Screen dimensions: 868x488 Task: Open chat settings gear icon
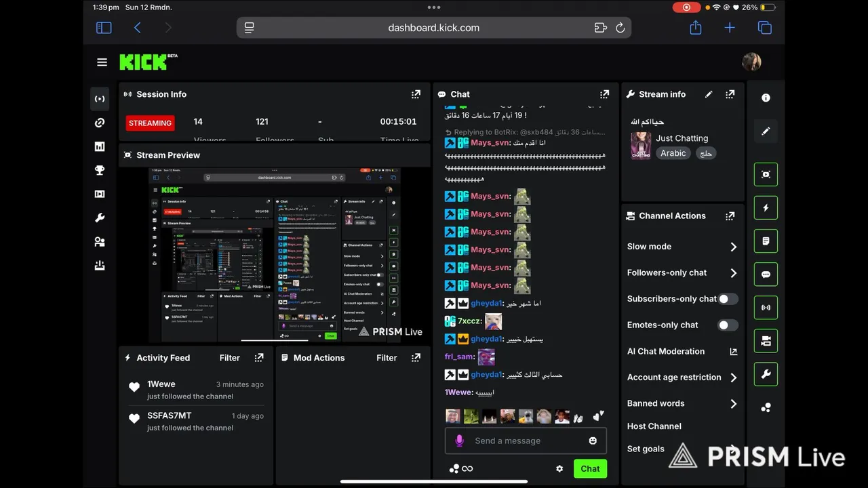pyautogui.click(x=559, y=468)
